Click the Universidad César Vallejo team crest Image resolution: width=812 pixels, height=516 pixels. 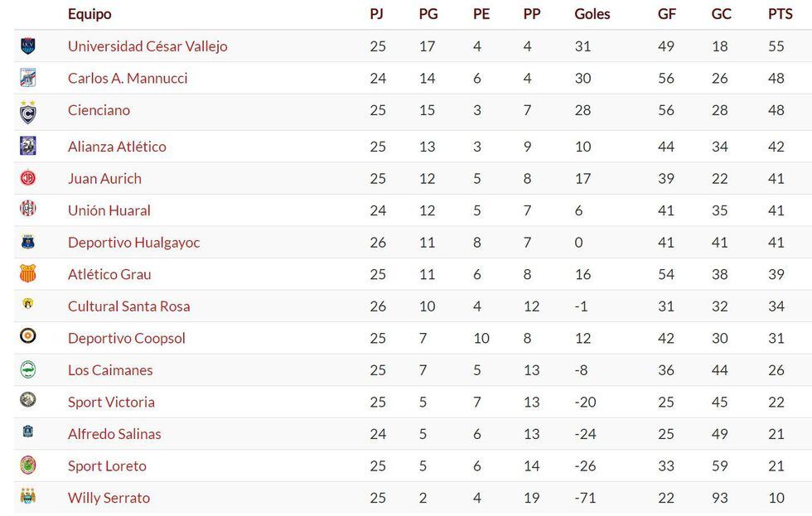click(x=28, y=46)
